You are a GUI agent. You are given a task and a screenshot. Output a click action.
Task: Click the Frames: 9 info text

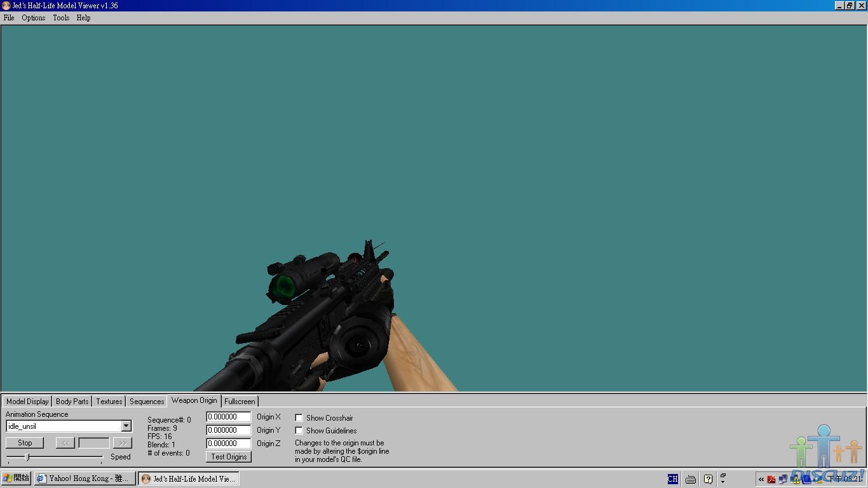(x=162, y=428)
